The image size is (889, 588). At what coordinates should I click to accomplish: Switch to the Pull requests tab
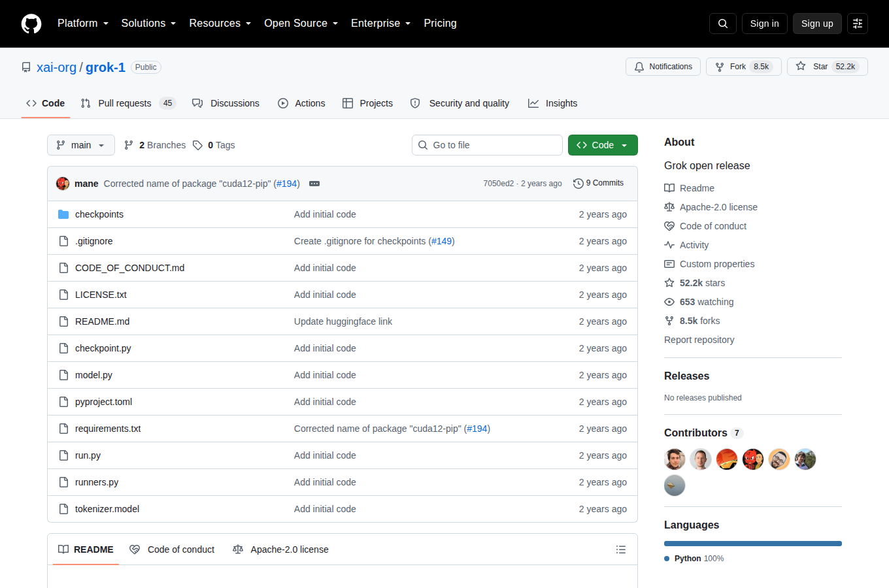coord(128,103)
